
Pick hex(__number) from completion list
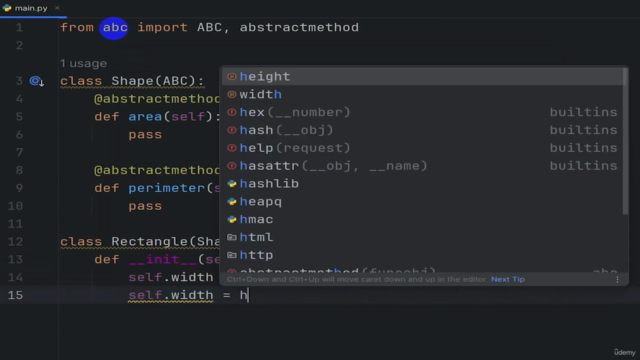coord(422,112)
